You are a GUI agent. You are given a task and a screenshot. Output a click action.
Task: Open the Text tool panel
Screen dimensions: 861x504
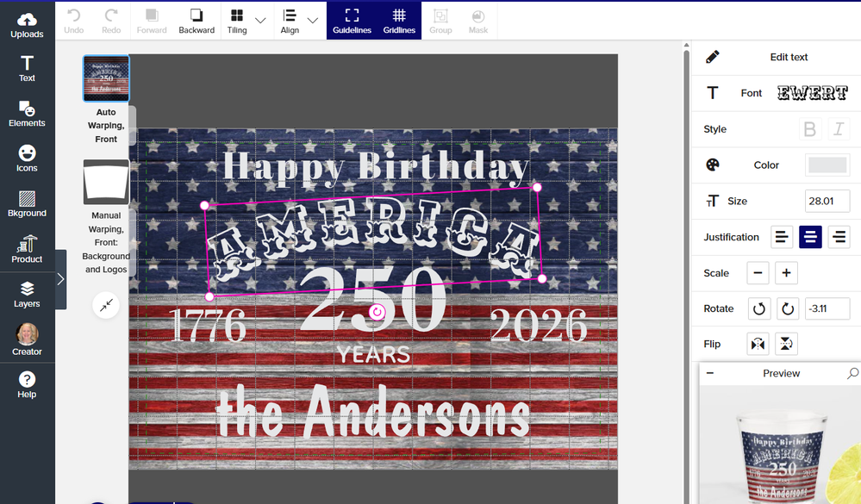point(27,69)
